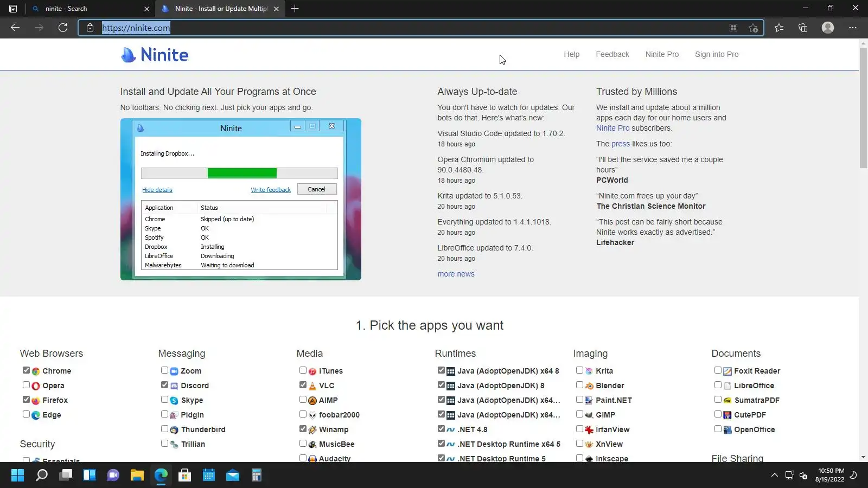This screenshot has width=868, height=488.
Task: Uncheck Java (AdoptOpenJDK) x64 8 checkbox
Action: point(441,370)
